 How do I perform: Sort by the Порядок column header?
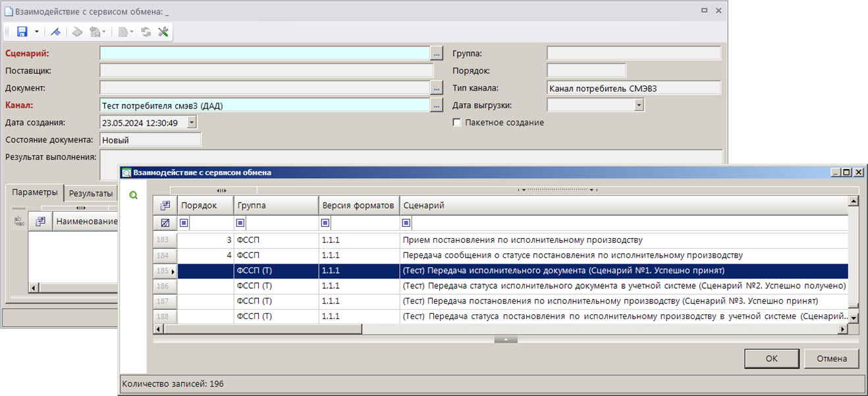point(206,205)
